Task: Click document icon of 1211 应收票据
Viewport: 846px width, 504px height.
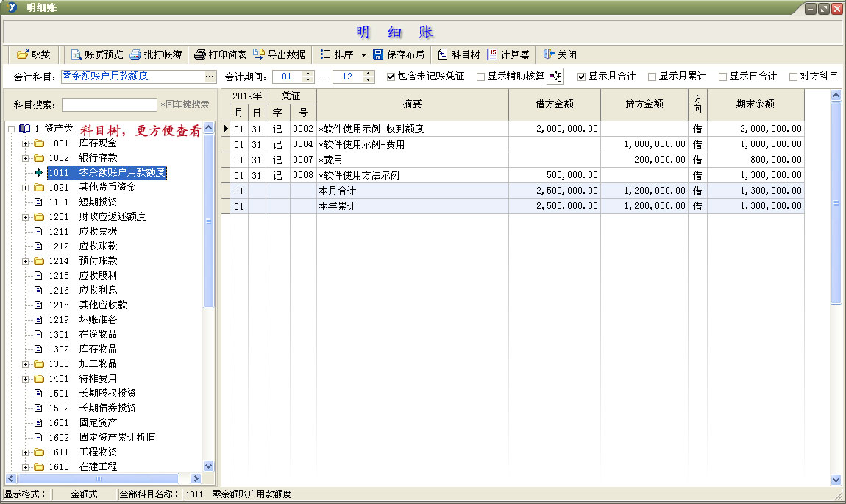Action: click(38, 231)
